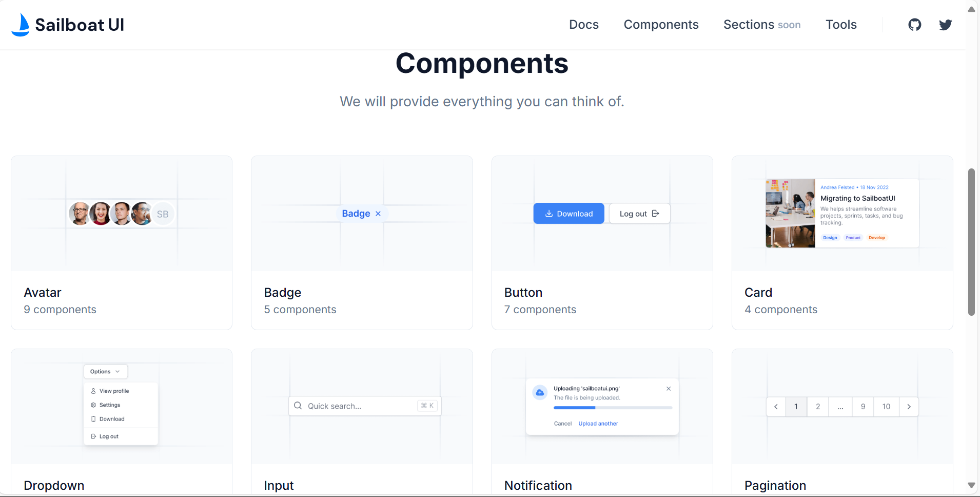Go to page 10 in Pagination
Viewport: 980px width, 497px height.
(x=886, y=407)
